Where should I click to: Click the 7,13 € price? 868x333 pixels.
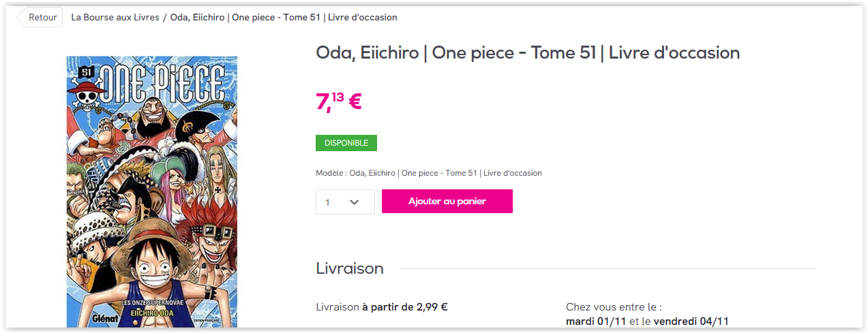pos(338,101)
